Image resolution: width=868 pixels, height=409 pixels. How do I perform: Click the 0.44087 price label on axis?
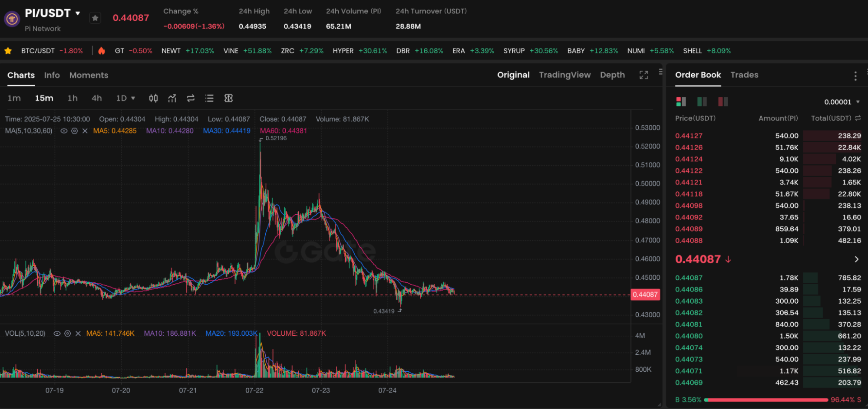click(x=645, y=294)
